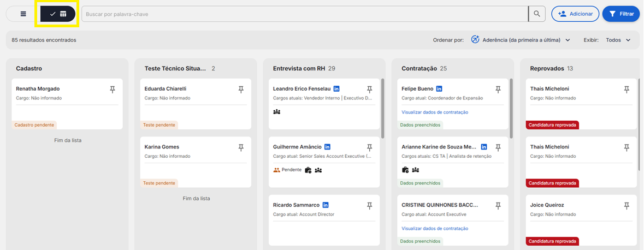Click the Reprovados column scrollbar
Viewport: 644px width, 250px height.
[640, 125]
